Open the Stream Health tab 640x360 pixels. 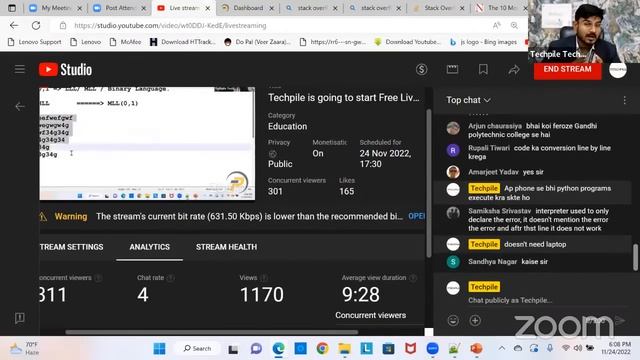coord(227,247)
